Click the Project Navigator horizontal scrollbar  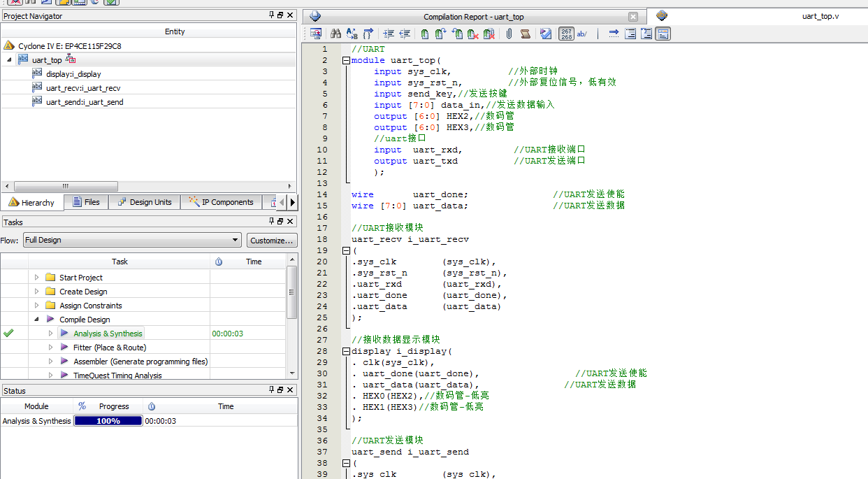(65, 187)
